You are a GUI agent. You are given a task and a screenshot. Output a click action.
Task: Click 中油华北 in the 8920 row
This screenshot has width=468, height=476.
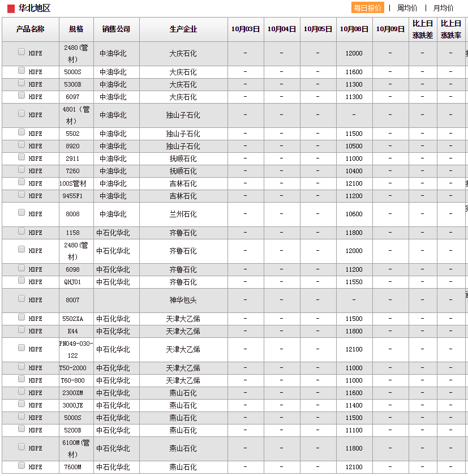[x=113, y=147]
